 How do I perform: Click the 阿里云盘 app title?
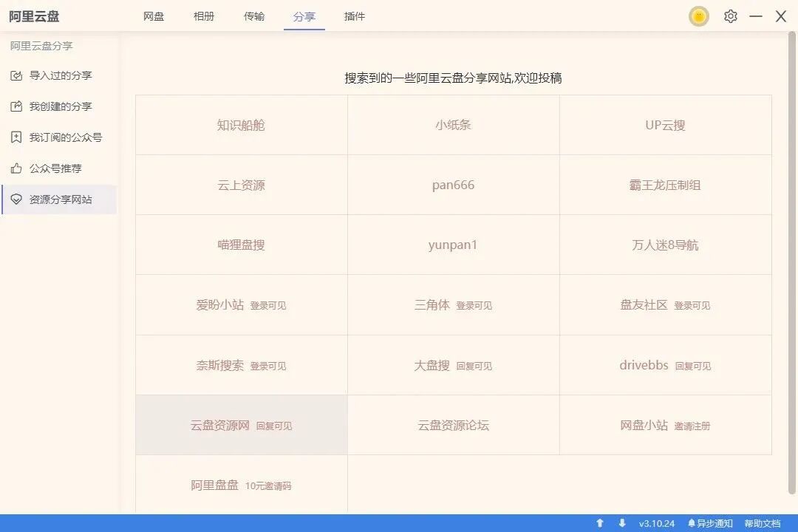coord(34,16)
